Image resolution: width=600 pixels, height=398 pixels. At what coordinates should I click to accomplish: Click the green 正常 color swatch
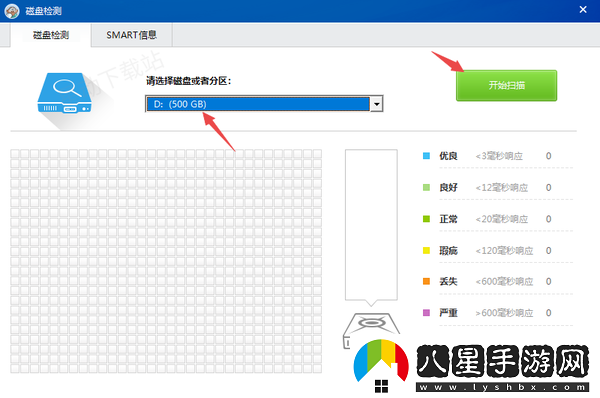click(426, 219)
